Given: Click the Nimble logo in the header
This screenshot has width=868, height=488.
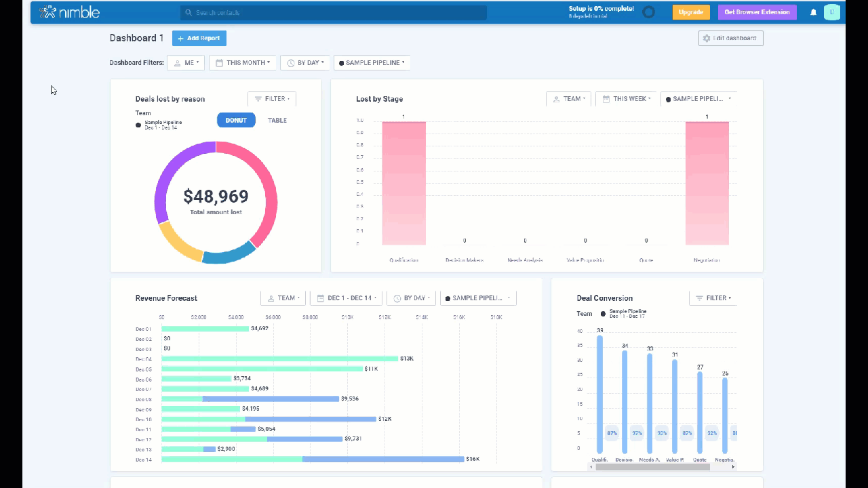Looking at the screenshot, I should tap(69, 12).
